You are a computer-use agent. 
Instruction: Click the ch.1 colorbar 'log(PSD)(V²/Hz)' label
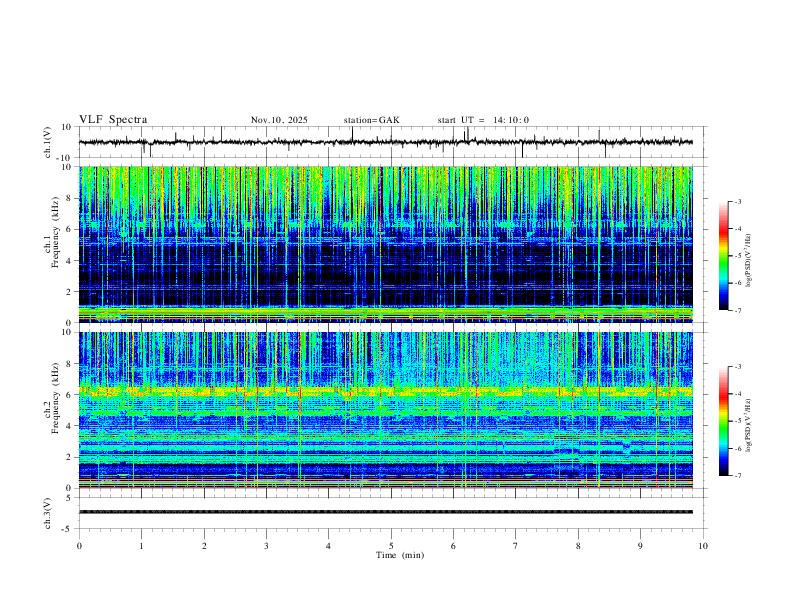(x=749, y=261)
